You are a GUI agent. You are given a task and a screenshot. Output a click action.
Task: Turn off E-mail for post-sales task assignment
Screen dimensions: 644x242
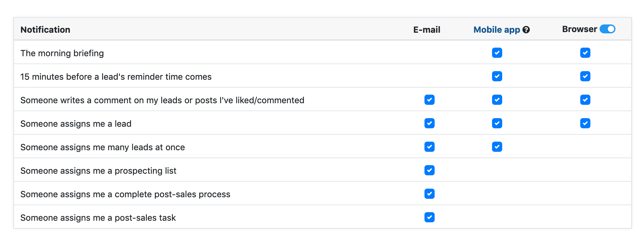point(429,217)
